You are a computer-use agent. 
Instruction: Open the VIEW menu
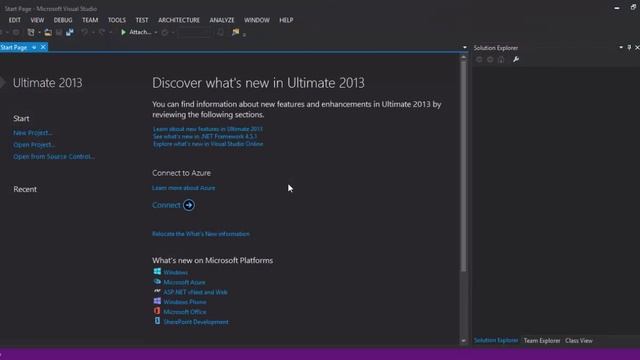tap(37, 20)
